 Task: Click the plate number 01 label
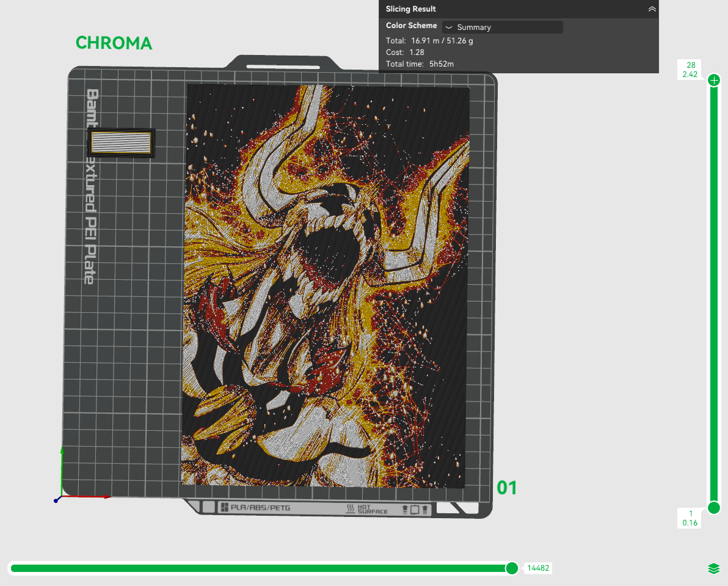(x=506, y=488)
